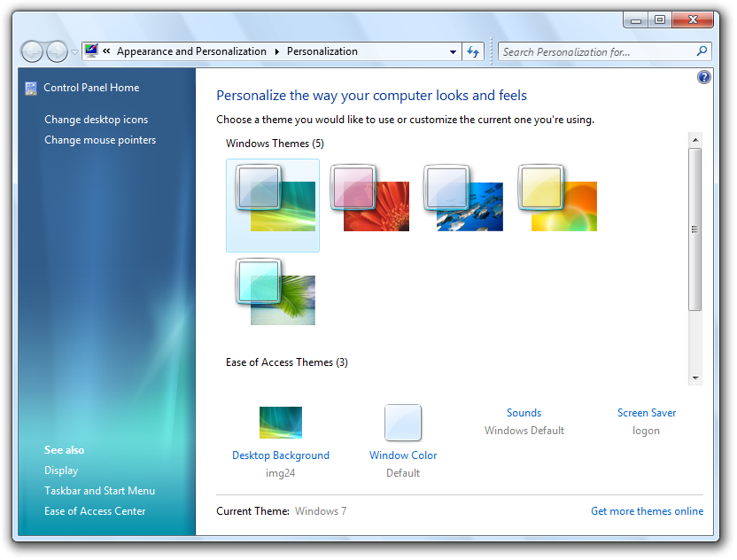Minimize the Personalization window
Screen dimensions: 737x560
tap(636, 20)
